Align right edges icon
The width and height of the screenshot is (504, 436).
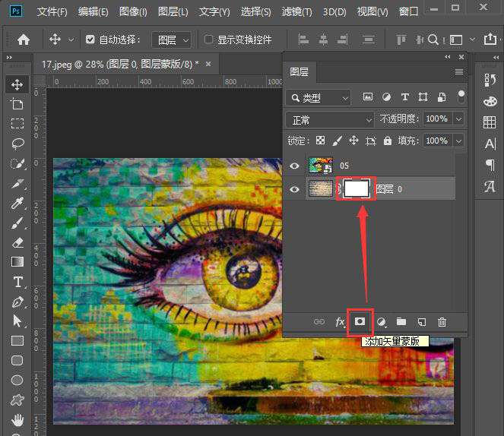343,39
